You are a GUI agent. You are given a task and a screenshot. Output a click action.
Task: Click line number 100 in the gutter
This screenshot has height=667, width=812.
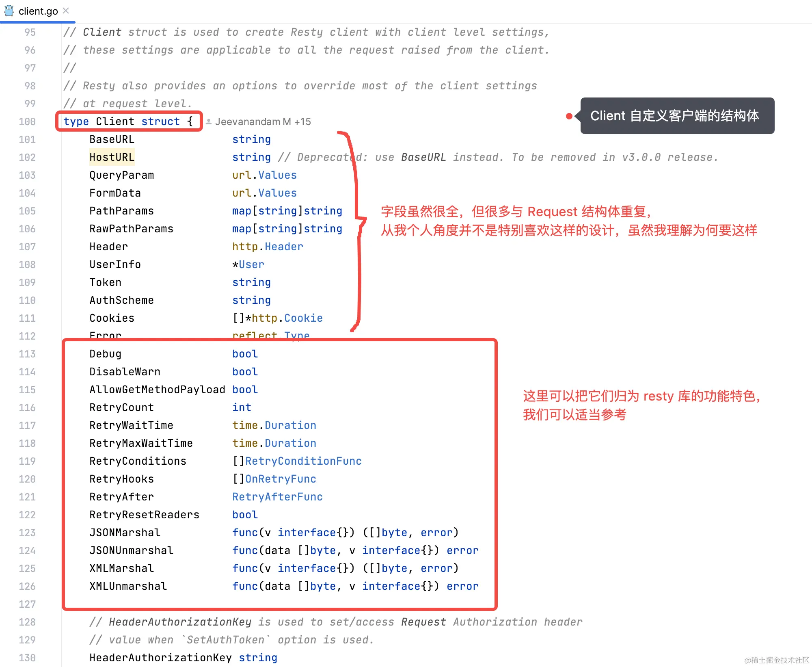(x=27, y=121)
